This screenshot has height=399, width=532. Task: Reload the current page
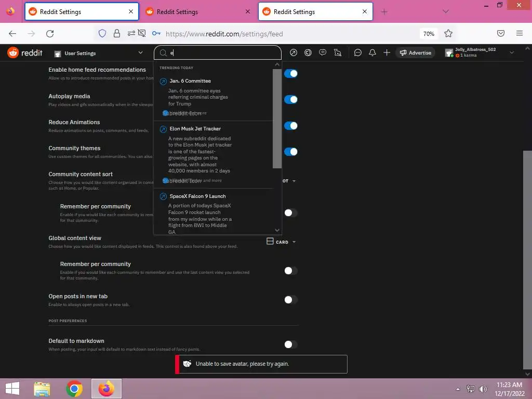coord(50,33)
